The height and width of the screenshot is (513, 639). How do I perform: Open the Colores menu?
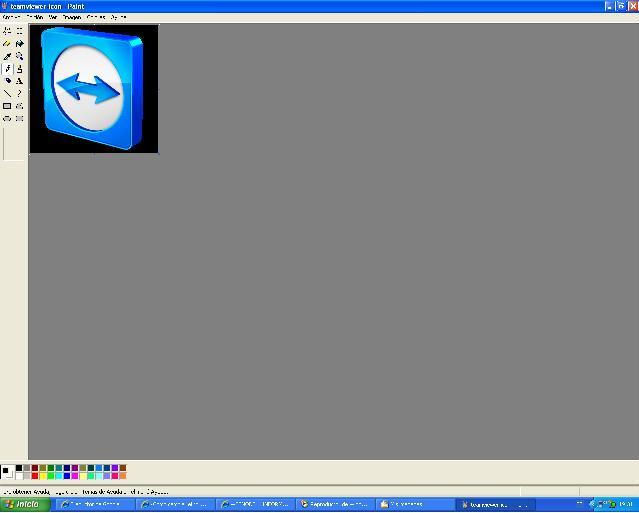tap(96, 17)
